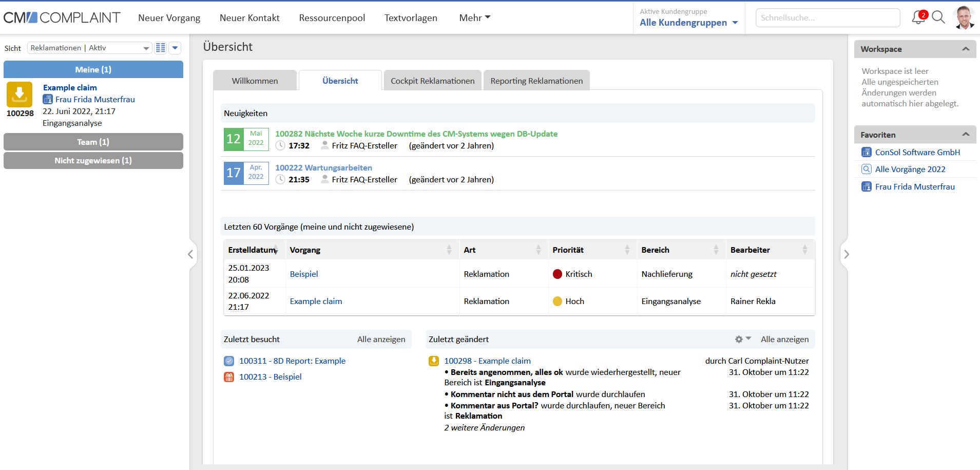Click the company icon beside Frau Frida Musterfrau in Favoriten
This screenshot has height=470, width=980.
(867, 186)
